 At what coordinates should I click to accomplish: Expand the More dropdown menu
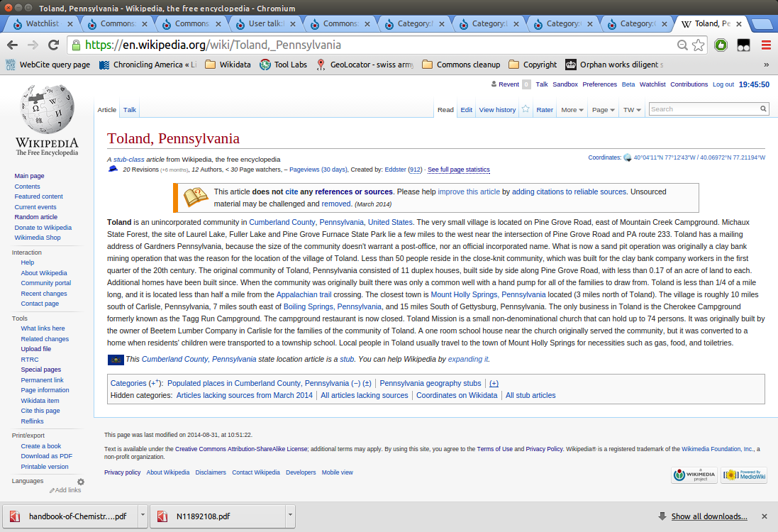coord(572,110)
